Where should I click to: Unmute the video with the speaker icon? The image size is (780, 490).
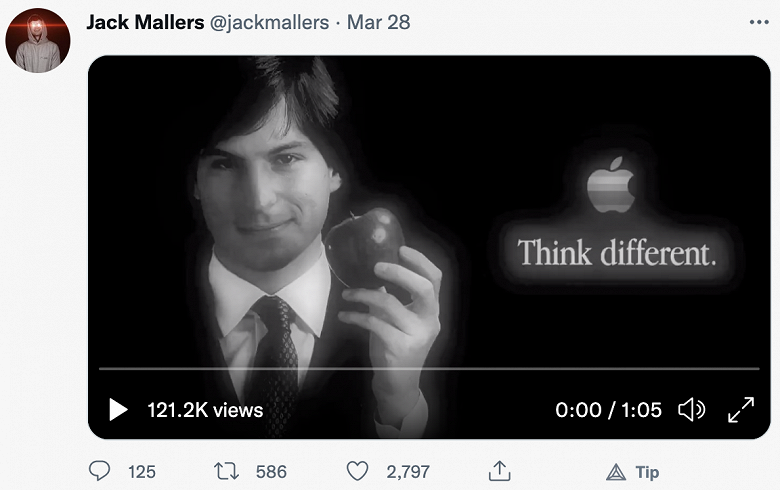tap(691, 409)
